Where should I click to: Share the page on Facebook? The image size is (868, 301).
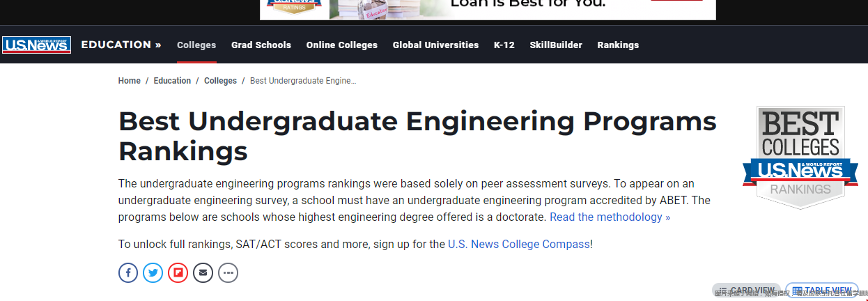click(x=128, y=272)
